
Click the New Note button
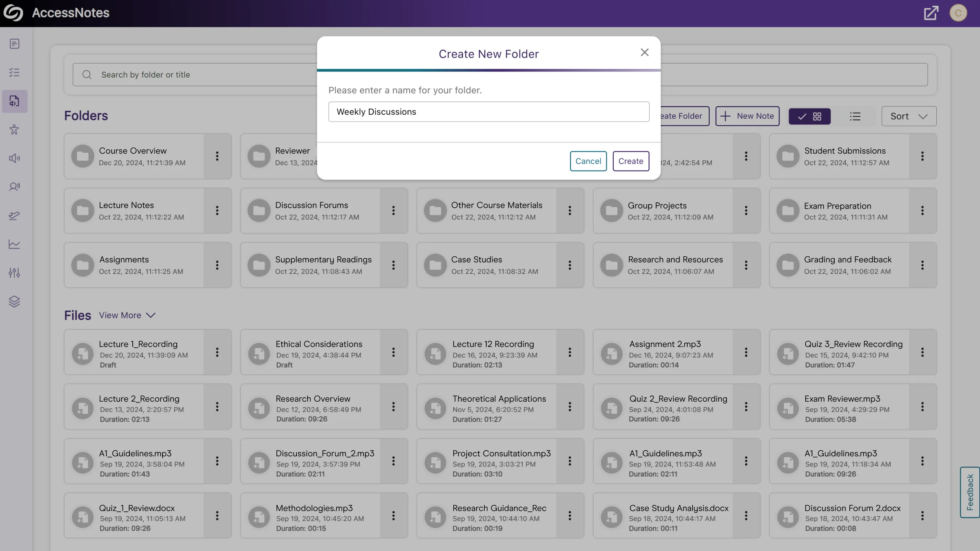(x=747, y=116)
